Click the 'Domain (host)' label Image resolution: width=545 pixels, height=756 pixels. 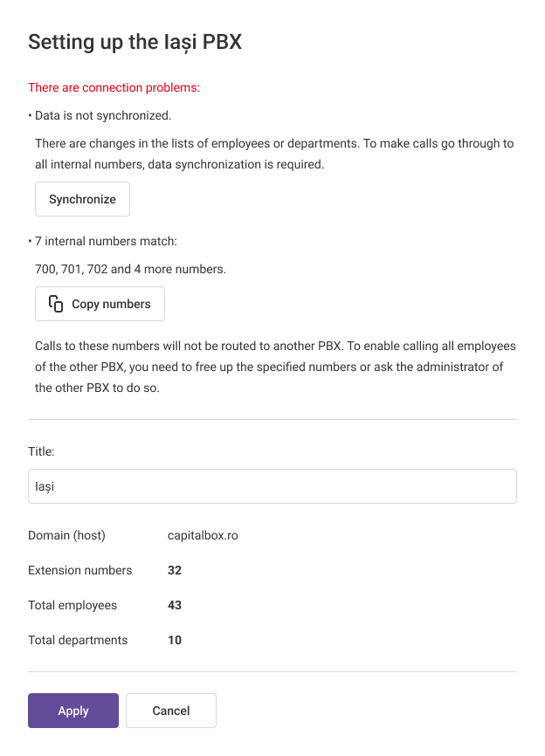(66, 535)
